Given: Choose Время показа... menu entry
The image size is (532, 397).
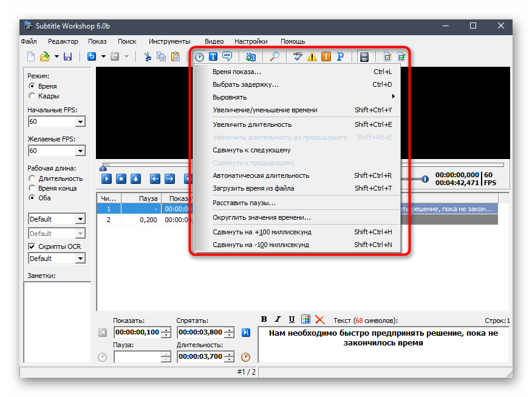Looking at the screenshot, I should 296,72.
